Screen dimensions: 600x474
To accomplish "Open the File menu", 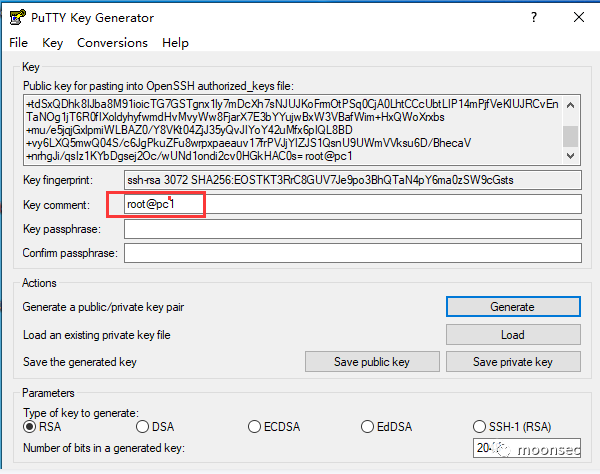I will (18, 43).
